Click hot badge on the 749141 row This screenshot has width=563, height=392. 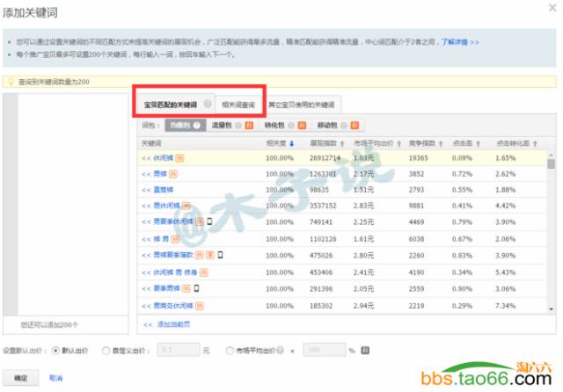click(200, 222)
